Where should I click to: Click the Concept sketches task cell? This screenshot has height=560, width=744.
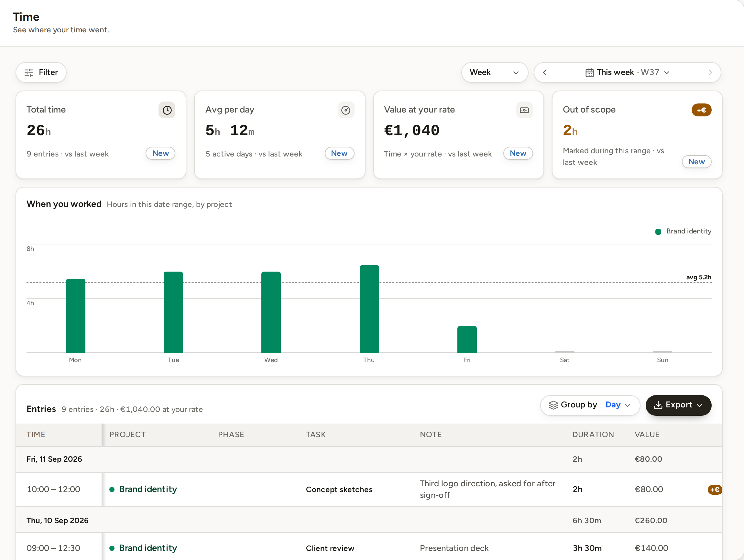[339, 490]
